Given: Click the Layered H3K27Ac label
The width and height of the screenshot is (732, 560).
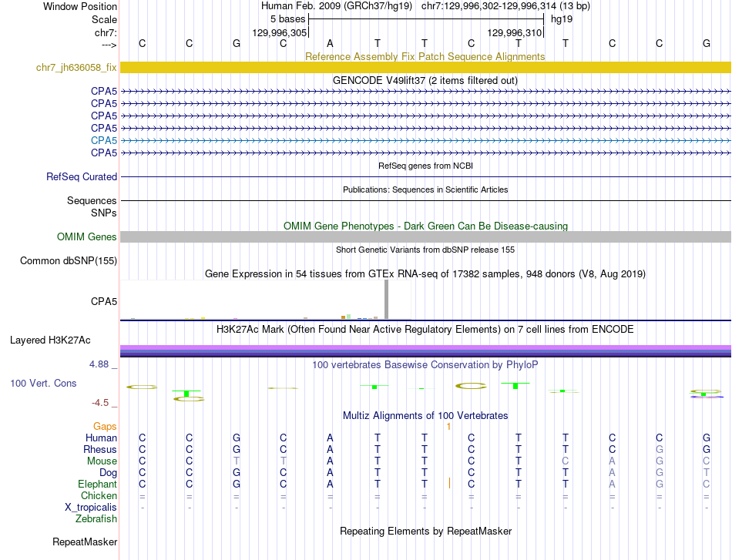Looking at the screenshot, I should coord(50,340).
